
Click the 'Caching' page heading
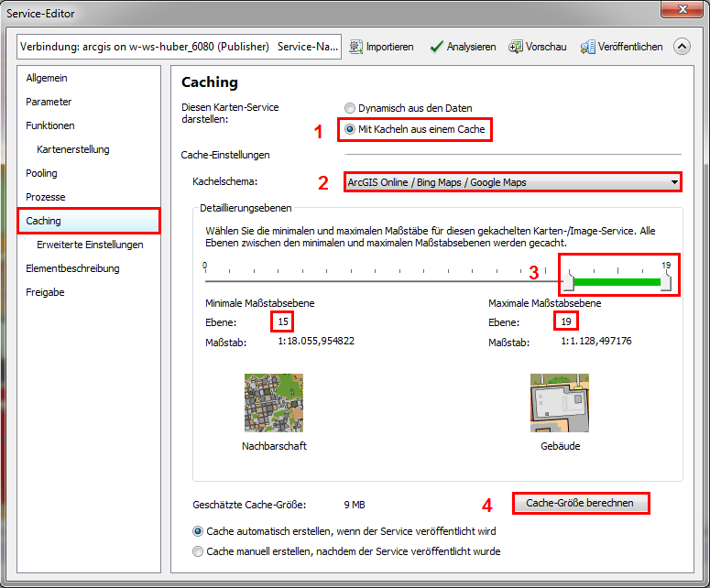[210, 82]
